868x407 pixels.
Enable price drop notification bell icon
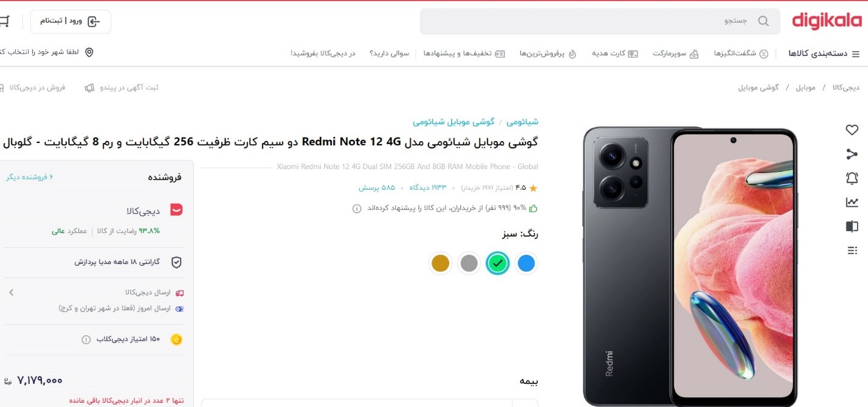tap(852, 178)
